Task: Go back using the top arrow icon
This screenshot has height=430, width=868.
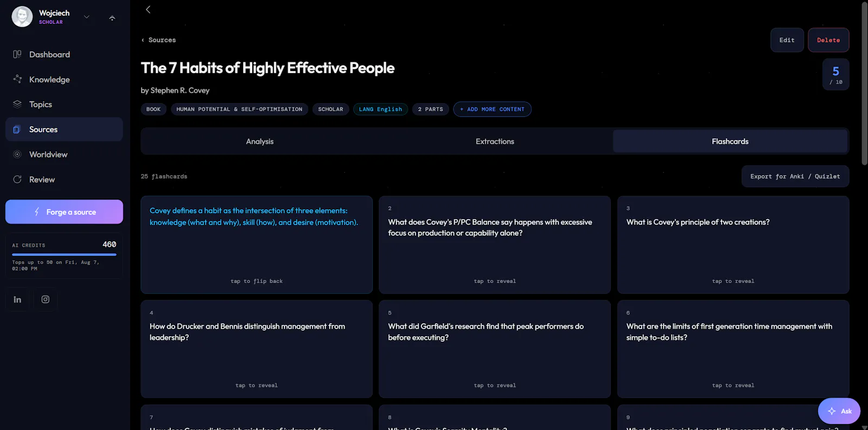Action: [x=148, y=9]
